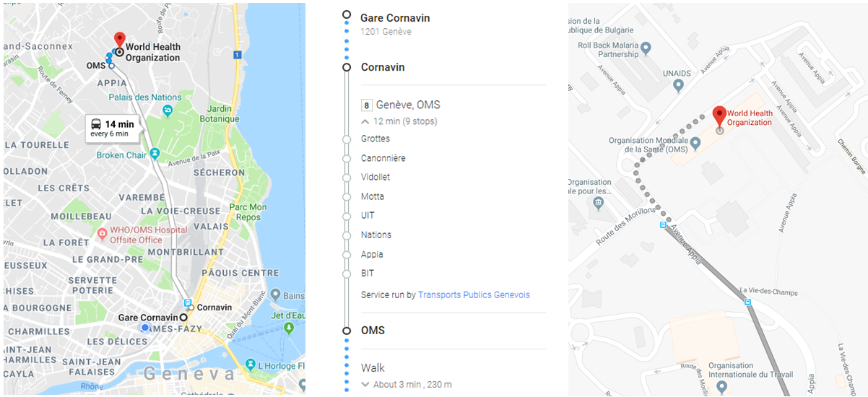Open the Roll Back Malaria Partnership pin
The width and height of the screenshot is (868, 397).
646,49
